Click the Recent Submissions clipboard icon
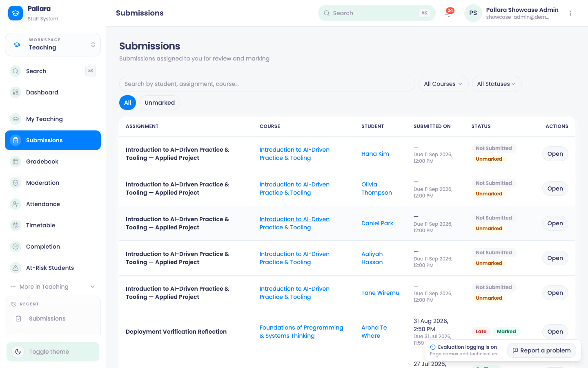This screenshot has width=588, height=368. tap(18, 319)
